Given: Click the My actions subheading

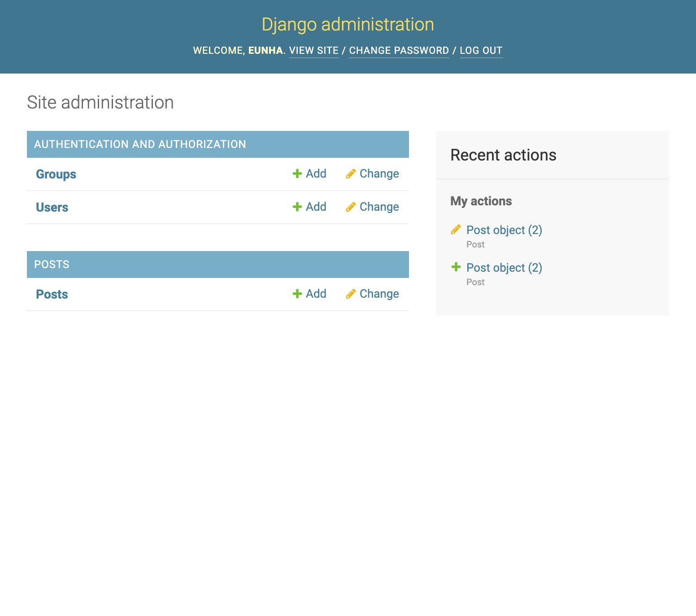Looking at the screenshot, I should click(481, 201).
